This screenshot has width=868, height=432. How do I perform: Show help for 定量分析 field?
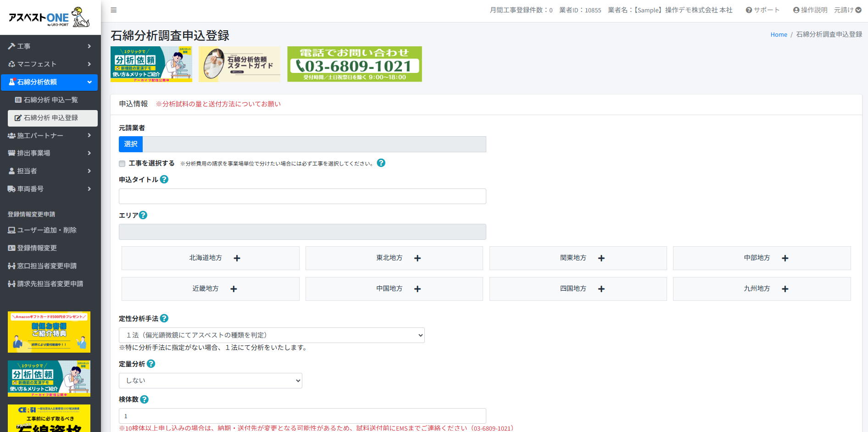pos(151,364)
